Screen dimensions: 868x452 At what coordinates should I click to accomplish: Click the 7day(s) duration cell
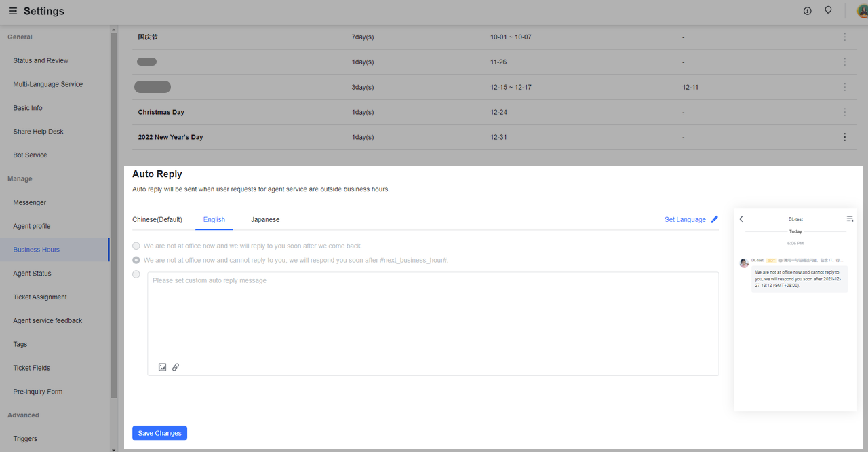point(363,37)
